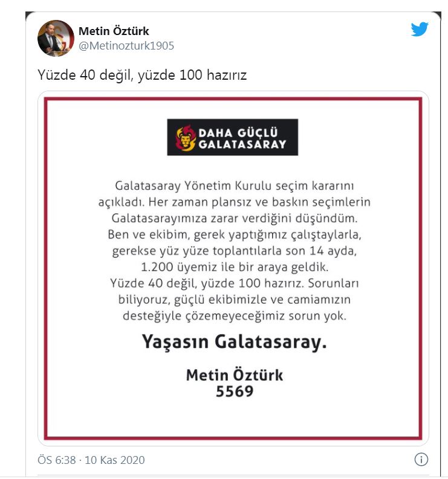Select the tweet text about yüzde 100 hazırız
The height and width of the screenshot is (479, 448).
tap(142, 75)
